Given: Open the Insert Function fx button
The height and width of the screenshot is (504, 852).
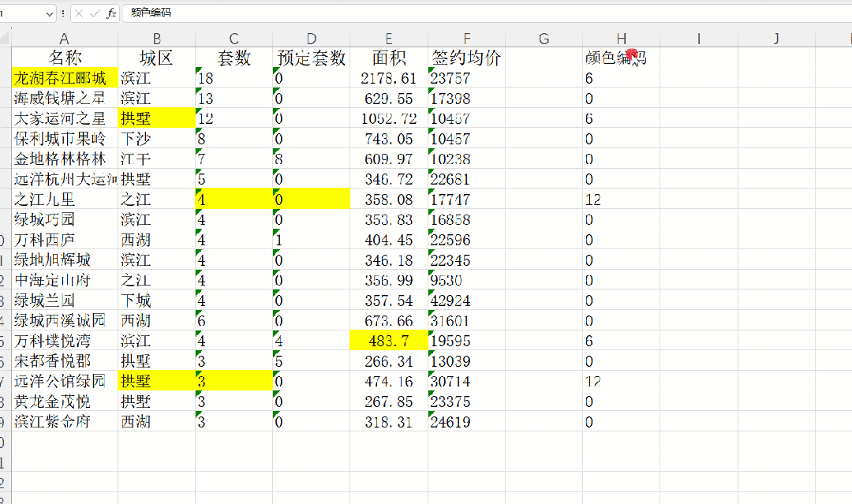Looking at the screenshot, I should (111, 13).
